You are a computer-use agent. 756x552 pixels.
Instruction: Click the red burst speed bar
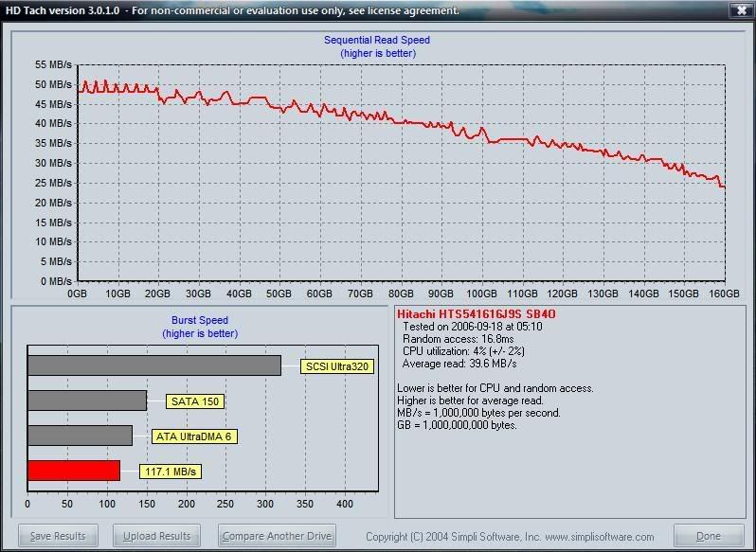[74, 471]
